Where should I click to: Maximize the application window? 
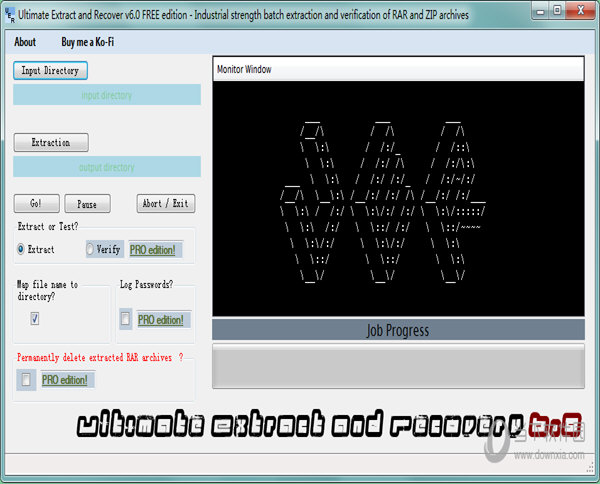pos(557,10)
